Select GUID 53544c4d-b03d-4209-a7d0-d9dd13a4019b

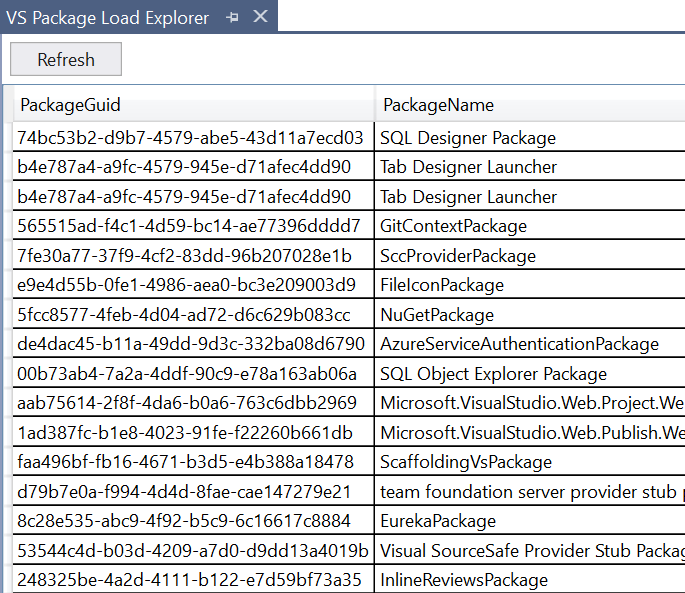pos(194,551)
